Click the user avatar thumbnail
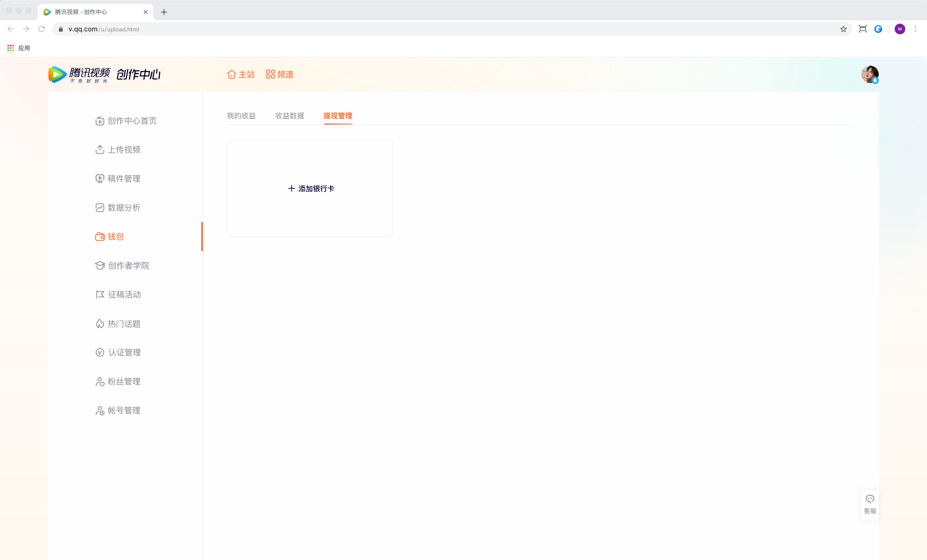This screenshot has height=560, width=927. tap(870, 75)
